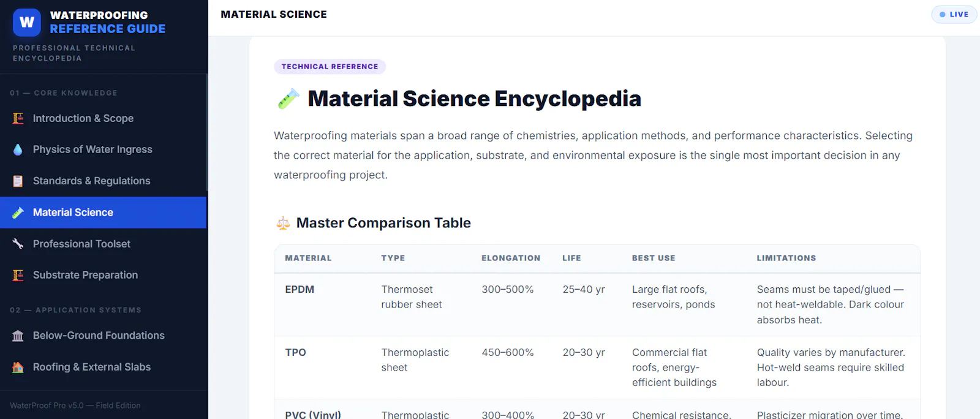Click the ELONGATION column header
Image resolution: width=980 pixels, height=419 pixels.
(x=511, y=258)
